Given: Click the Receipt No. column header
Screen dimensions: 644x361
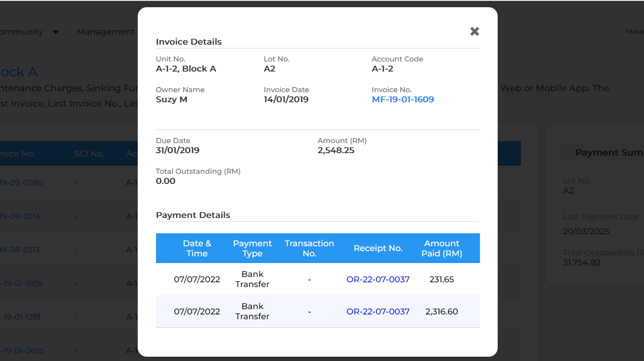Looking at the screenshot, I should [378, 248].
